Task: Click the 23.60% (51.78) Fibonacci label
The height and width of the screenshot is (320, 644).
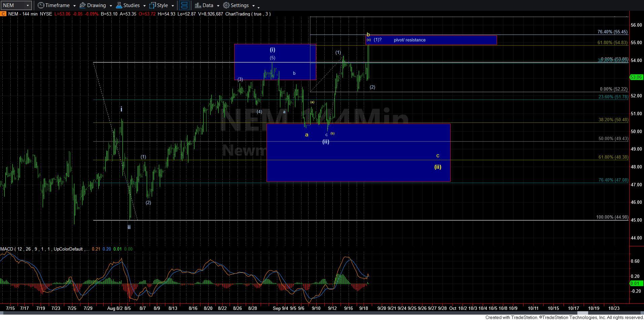Action: [x=613, y=97]
